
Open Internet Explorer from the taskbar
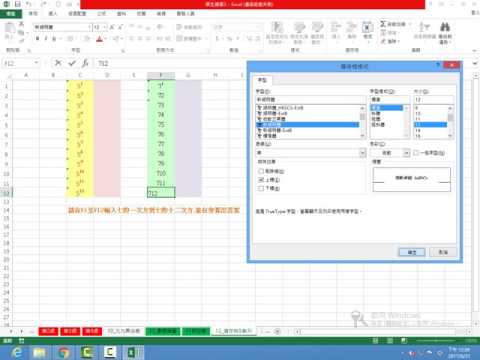(17, 352)
